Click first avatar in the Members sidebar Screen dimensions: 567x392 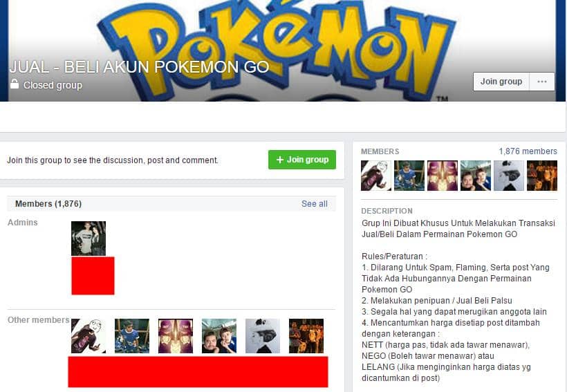point(376,176)
